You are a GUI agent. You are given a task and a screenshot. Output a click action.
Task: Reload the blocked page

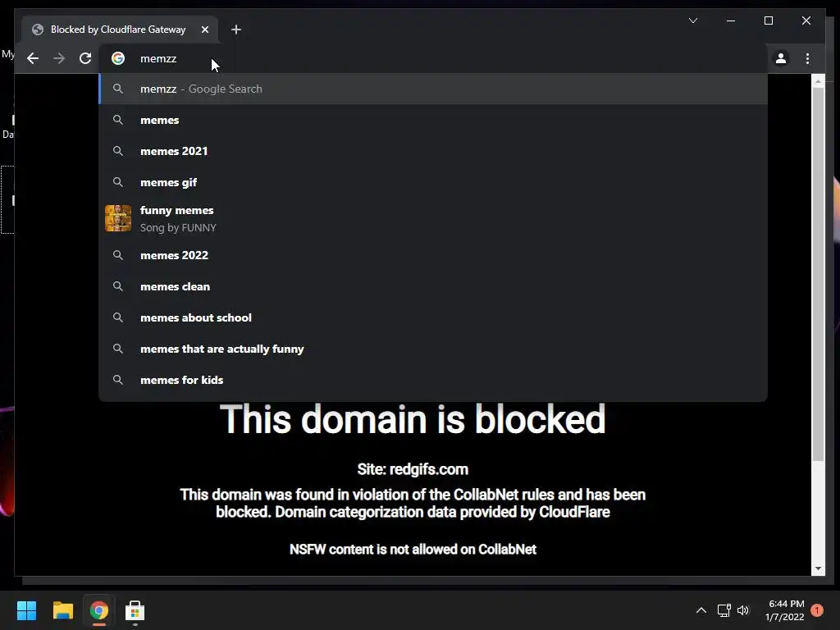point(85,58)
